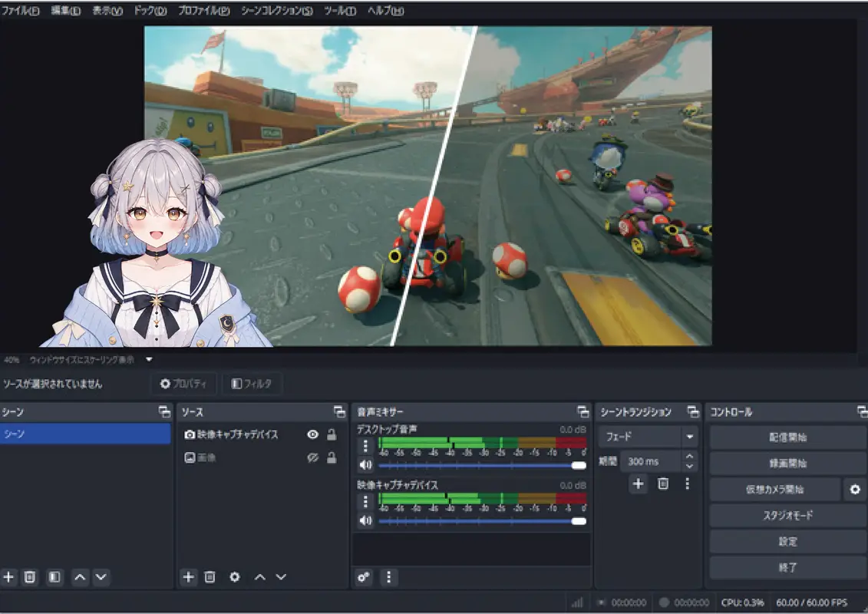Open transition properties three-dot menu
The width and height of the screenshot is (868, 614).
(687, 484)
